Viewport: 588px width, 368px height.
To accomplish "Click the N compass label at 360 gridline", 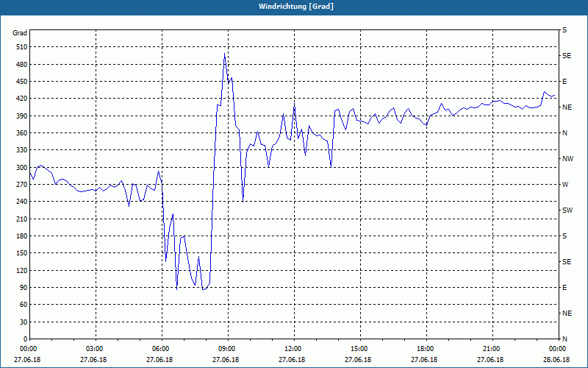I will [564, 133].
